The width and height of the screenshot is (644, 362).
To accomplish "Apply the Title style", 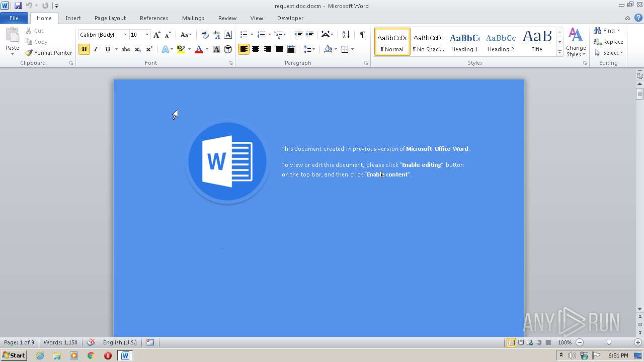I will pyautogui.click(x=537, y=42).
